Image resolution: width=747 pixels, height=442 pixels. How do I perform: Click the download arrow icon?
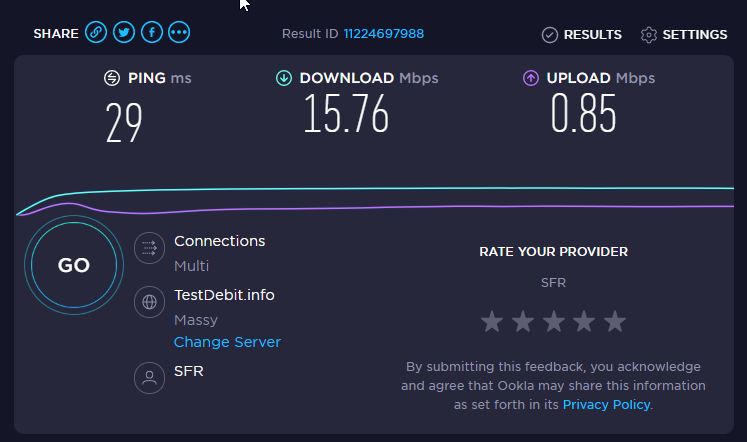tap(284, 78)
